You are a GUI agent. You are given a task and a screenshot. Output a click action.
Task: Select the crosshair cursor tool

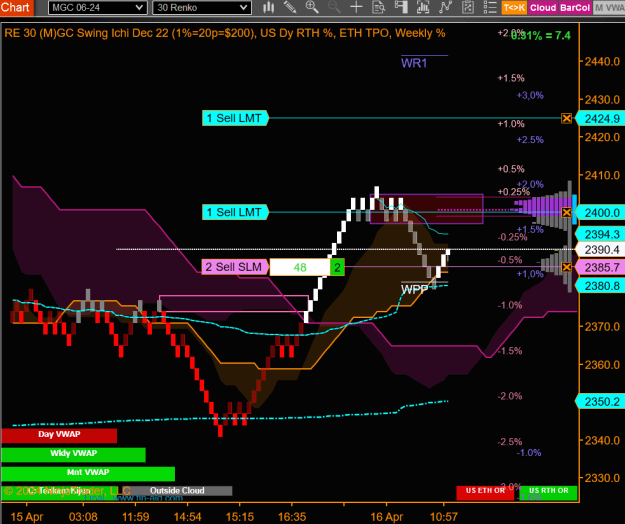point(356,7)
